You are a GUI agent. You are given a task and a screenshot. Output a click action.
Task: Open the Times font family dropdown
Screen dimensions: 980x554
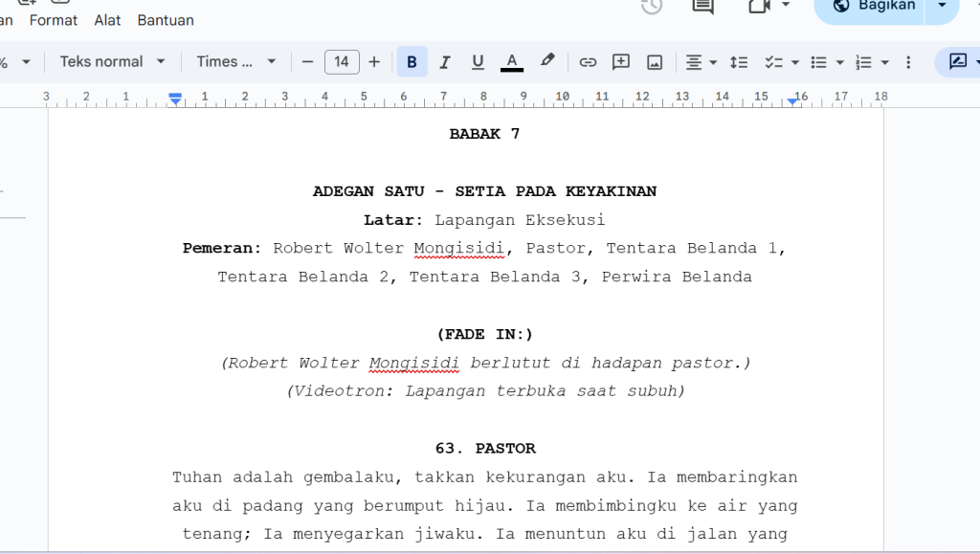tap(235, 62)
